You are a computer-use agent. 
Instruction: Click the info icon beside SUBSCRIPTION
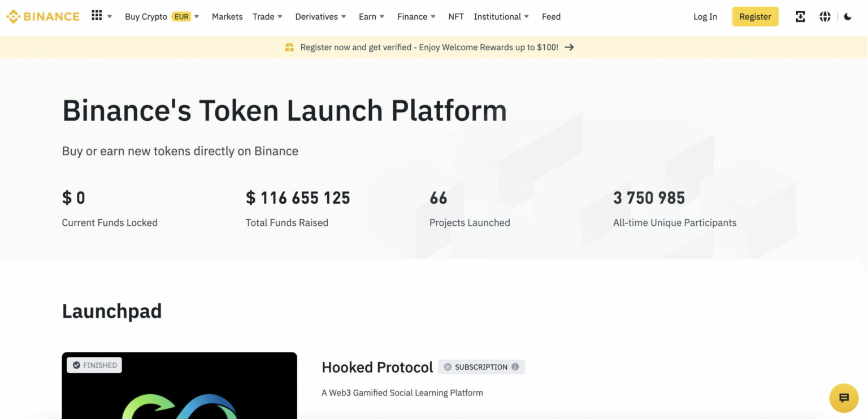pyautogui.click(x=515, y=366)
